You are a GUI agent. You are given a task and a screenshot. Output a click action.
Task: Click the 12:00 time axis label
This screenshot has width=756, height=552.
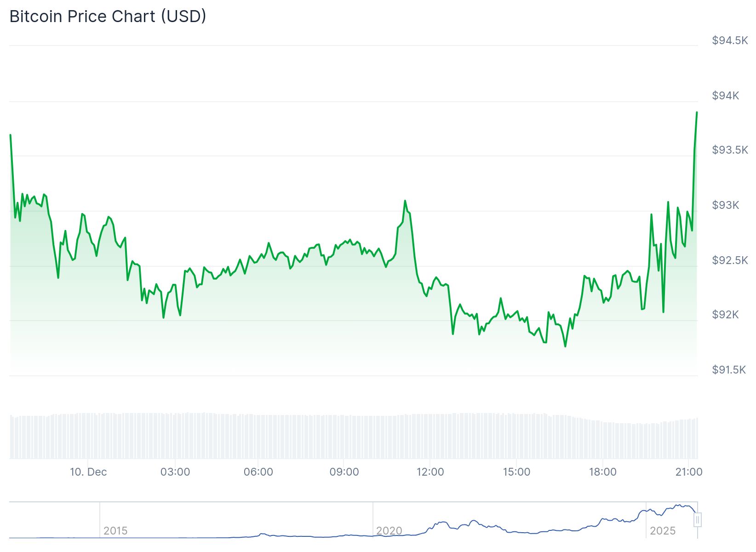[430, 472]
